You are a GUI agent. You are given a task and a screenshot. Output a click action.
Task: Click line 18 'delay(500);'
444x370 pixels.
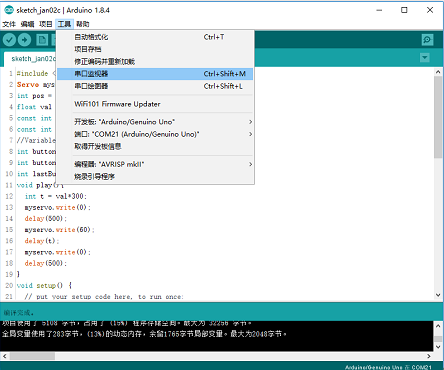pos(46,263)
